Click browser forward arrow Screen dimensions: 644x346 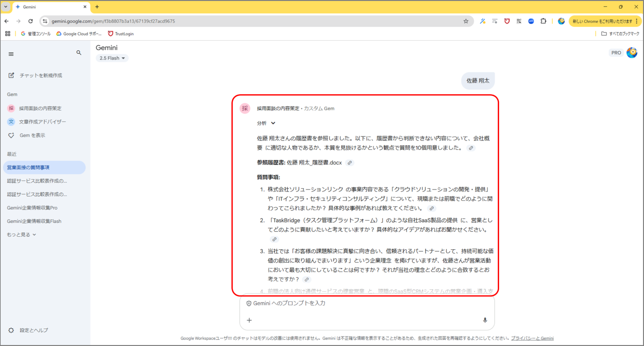[x=18, y=21]
